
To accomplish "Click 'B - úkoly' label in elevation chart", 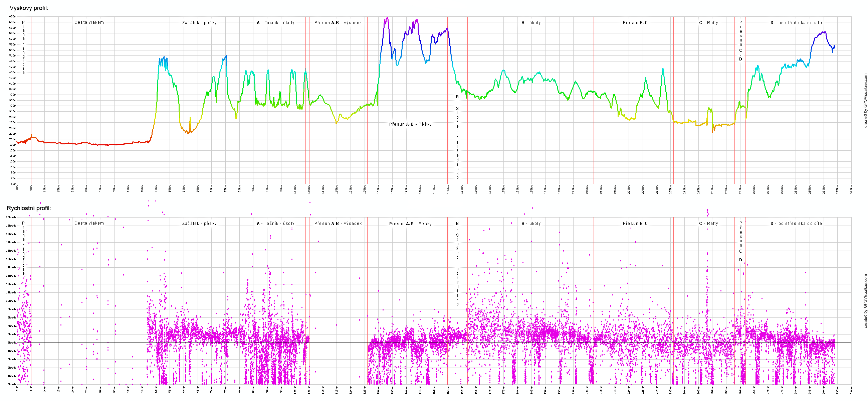I will point(531,23).
